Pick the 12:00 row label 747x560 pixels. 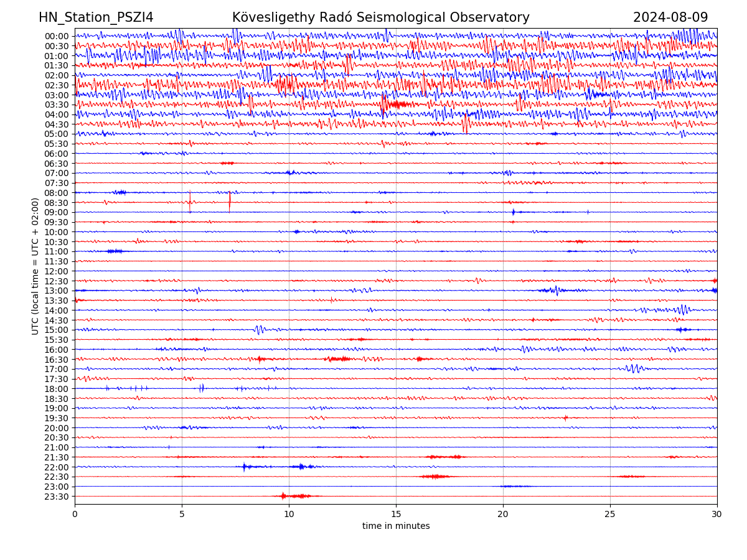[x=57, y=271]
